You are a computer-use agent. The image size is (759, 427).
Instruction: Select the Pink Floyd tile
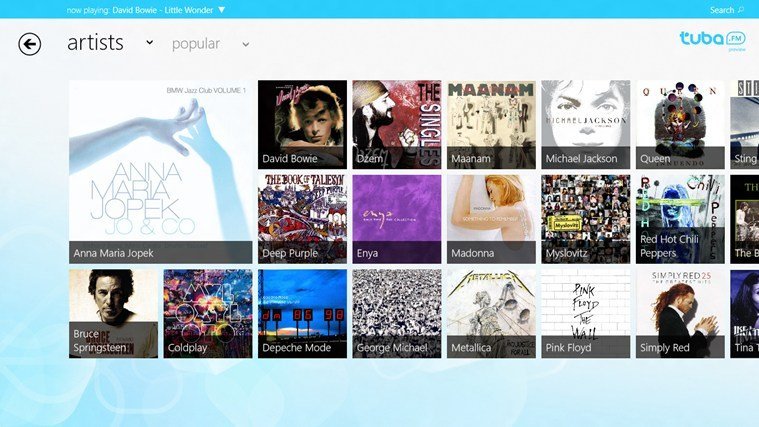click(586, 314)
